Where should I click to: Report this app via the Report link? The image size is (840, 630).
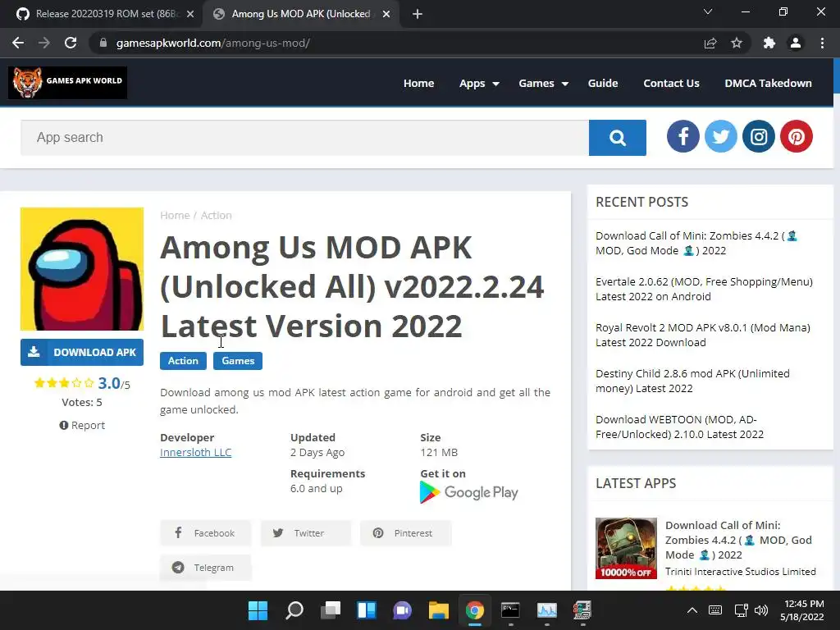82,426
